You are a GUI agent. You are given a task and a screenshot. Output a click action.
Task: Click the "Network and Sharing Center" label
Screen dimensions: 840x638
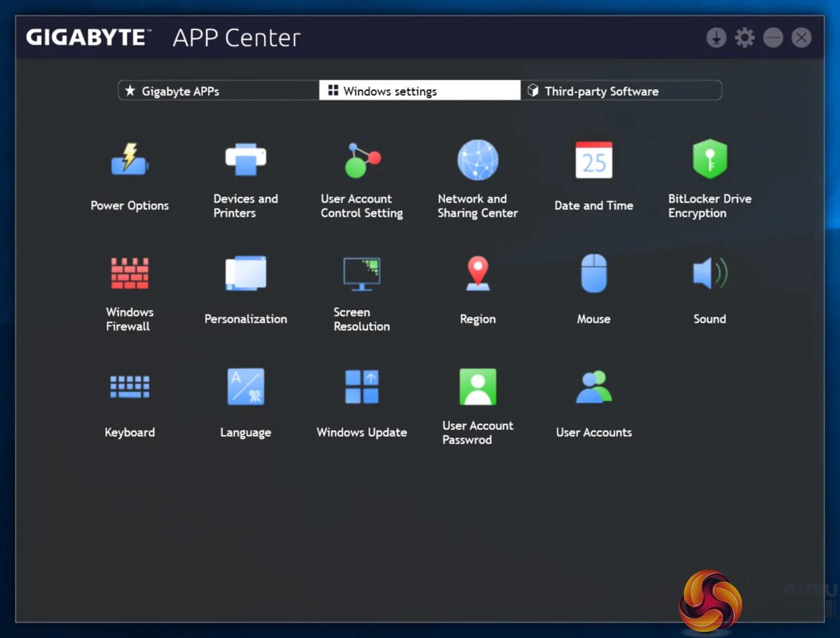(x=478, y=206)
